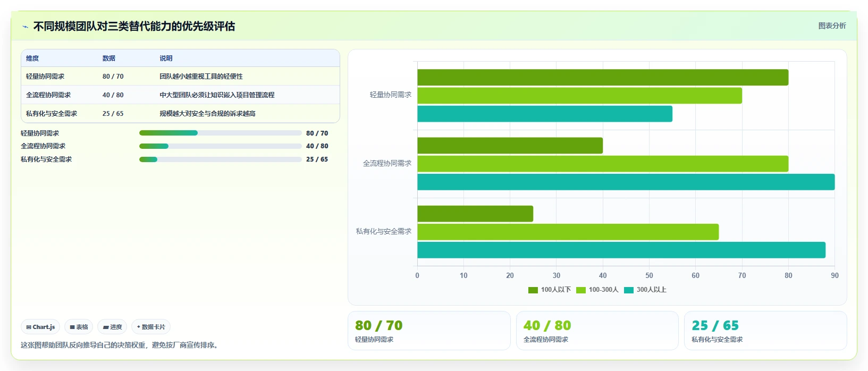Click the 数据卡片 tag chip
Image resolution: width=868 pixels, height=371 pixels.
click(151, 327)
